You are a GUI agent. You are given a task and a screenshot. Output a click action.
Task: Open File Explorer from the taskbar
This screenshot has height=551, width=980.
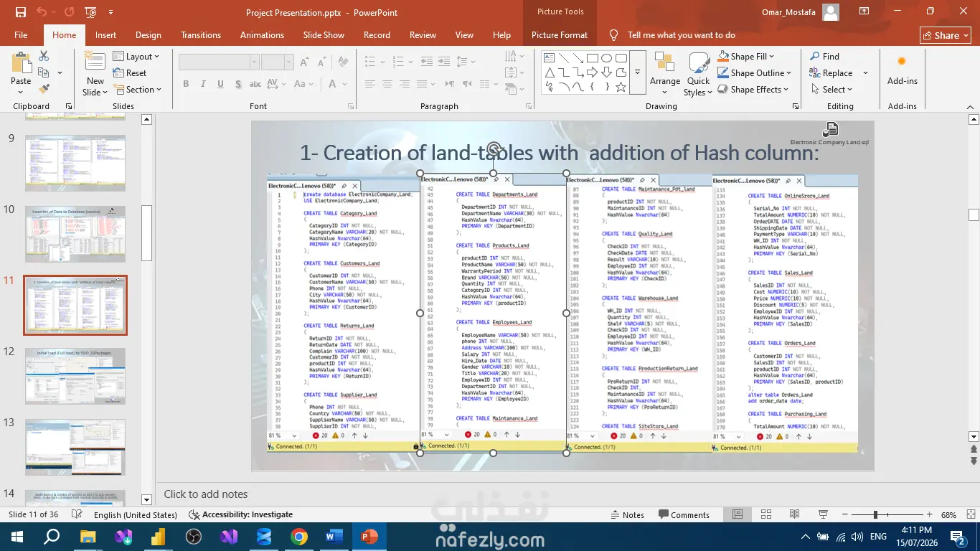88,537
